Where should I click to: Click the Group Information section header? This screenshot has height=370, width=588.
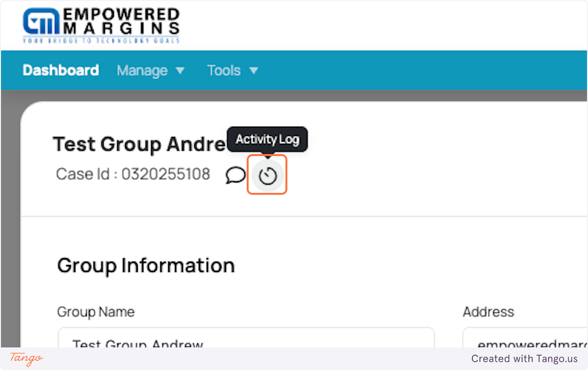(x=146, y=265)
